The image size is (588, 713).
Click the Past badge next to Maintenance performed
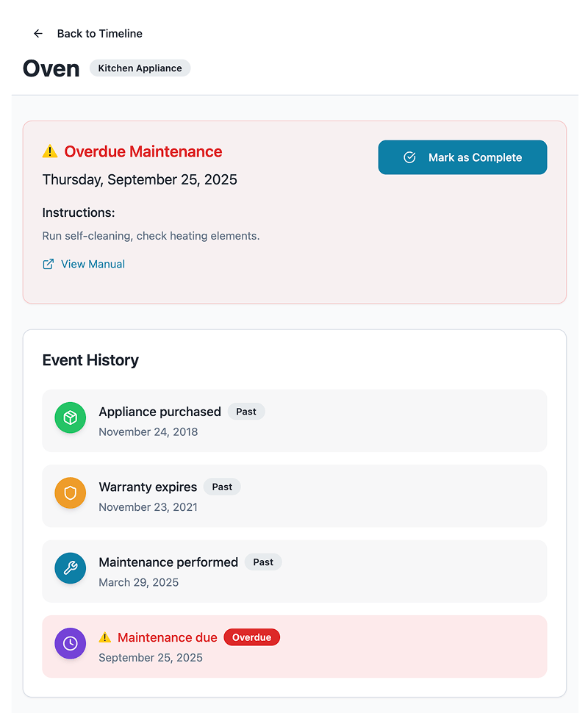coord(263,562)
